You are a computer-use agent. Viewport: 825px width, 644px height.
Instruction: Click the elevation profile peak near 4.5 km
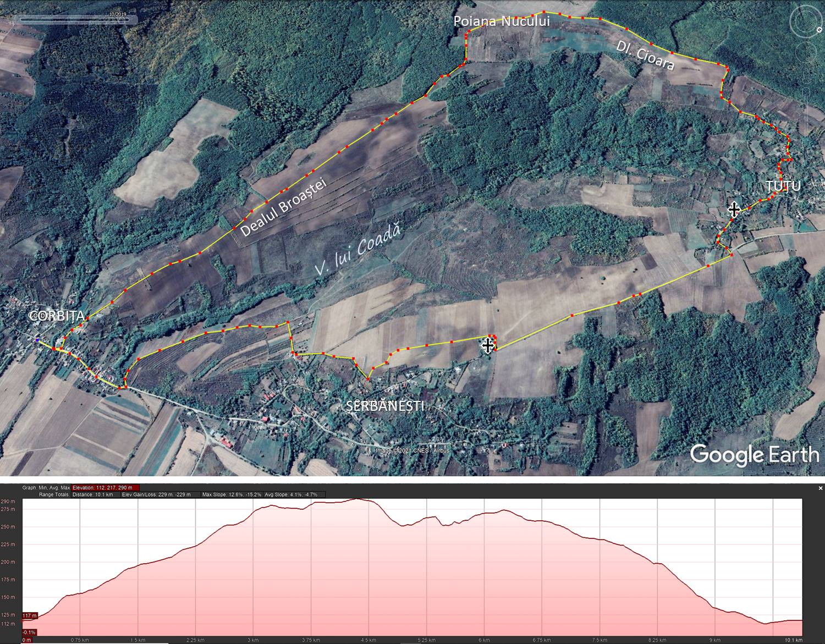click(x=358, y=499)
